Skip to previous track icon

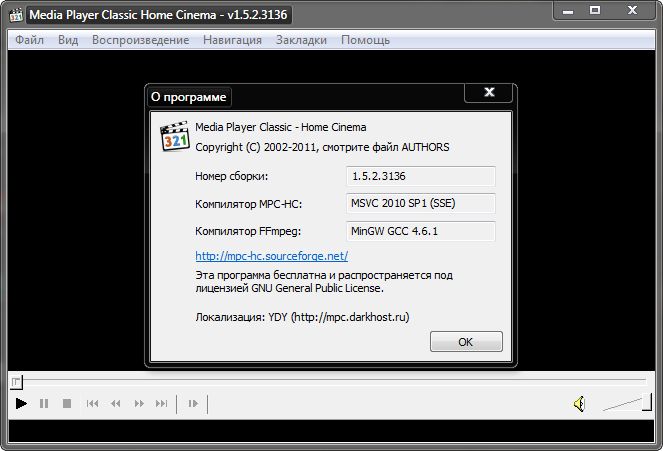coord(93,404)
